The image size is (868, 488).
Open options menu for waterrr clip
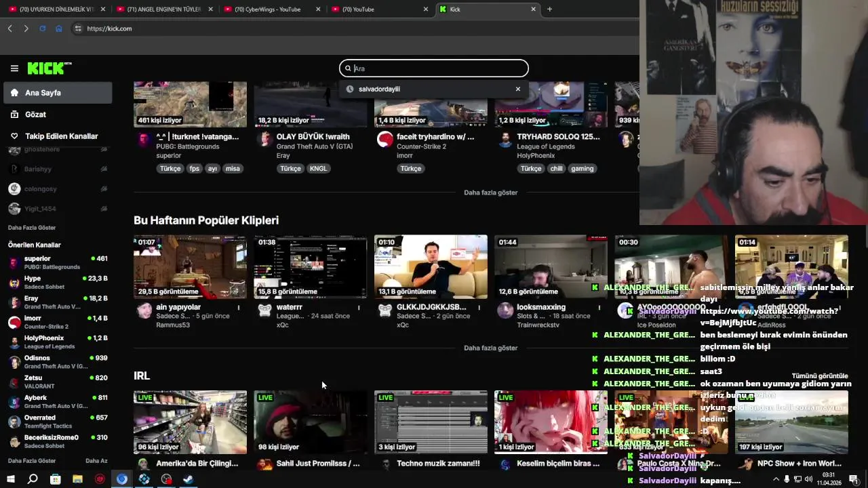click(x=359, y=308)
